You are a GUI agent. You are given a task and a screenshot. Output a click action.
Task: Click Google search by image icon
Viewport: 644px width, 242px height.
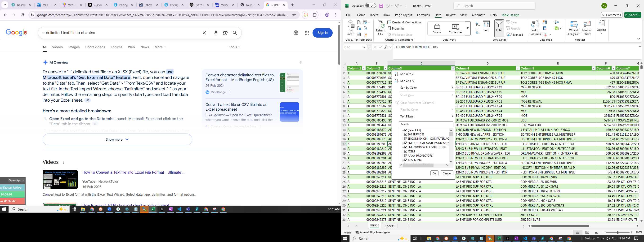(225, 33)
